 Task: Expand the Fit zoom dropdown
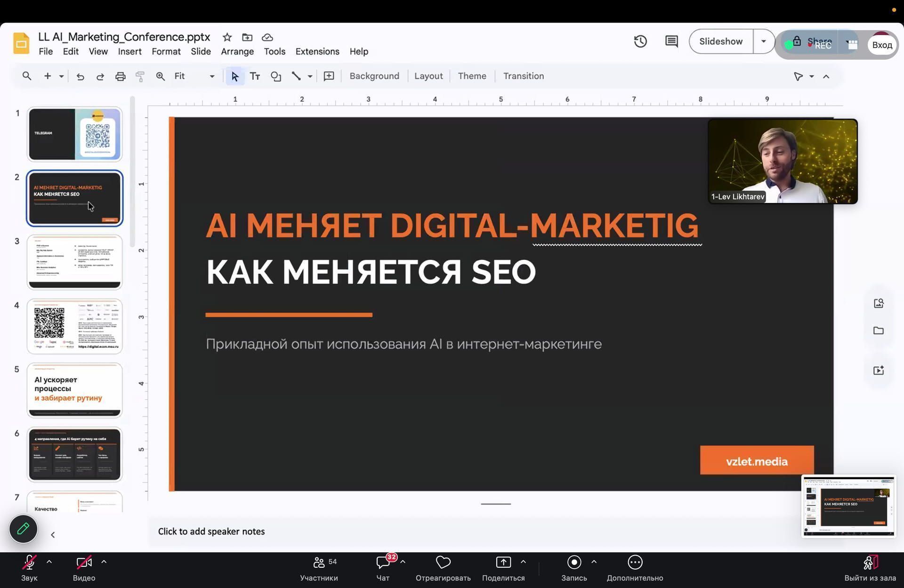tap(212, 76)
